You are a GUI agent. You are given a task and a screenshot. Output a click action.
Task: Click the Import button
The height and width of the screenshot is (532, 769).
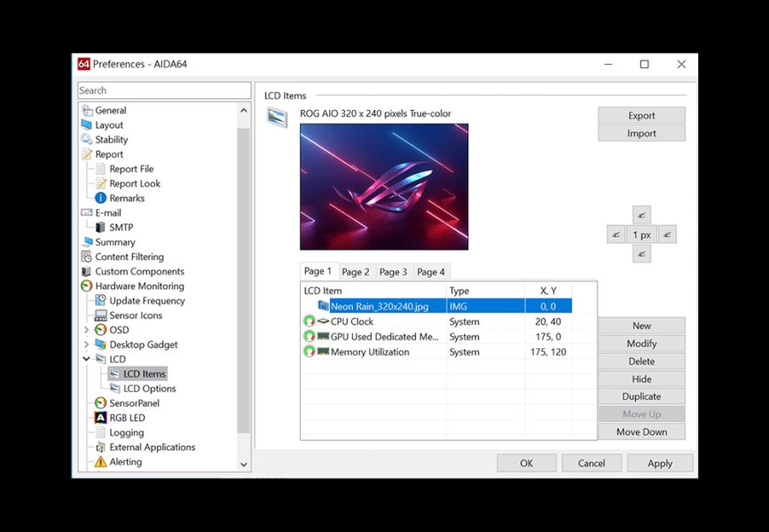click(x=641, y=133)
